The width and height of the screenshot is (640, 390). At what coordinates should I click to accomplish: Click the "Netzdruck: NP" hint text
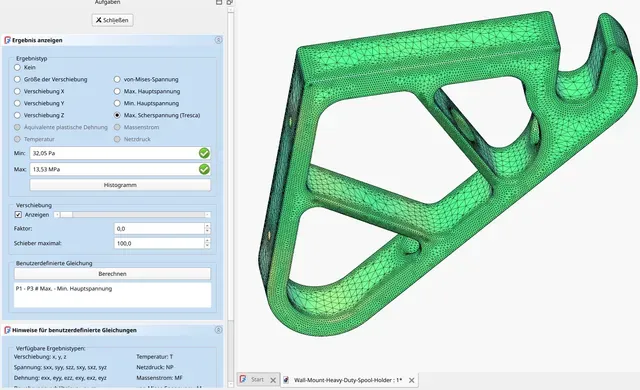[x=155, y=367]
